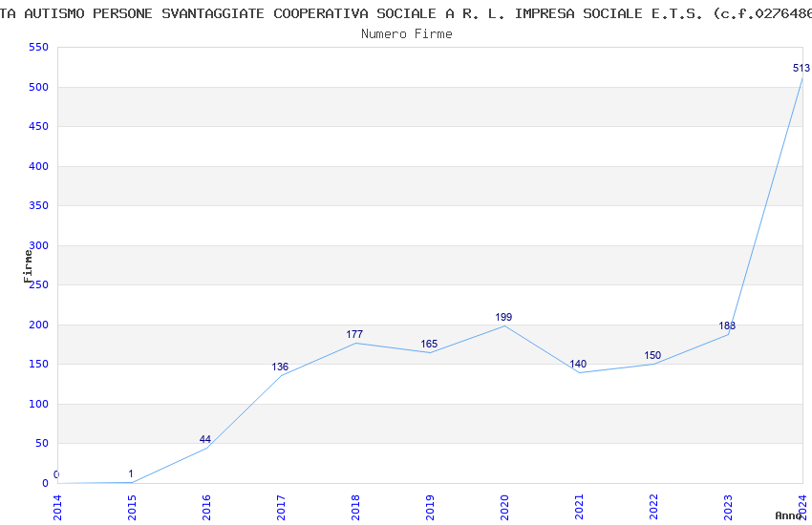The width and height of the screenshot is (812, 525).
Task: Click the 2019 x-axis year label
Action: coord(430,508)
